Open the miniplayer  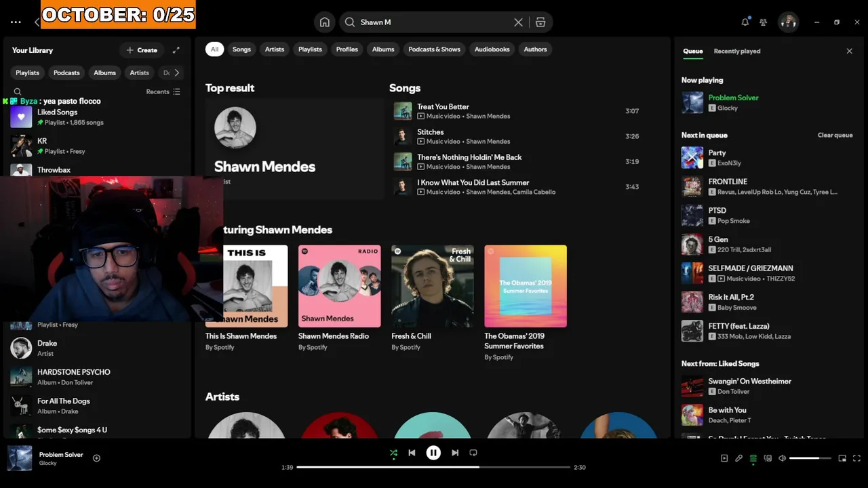coord(842,458)
